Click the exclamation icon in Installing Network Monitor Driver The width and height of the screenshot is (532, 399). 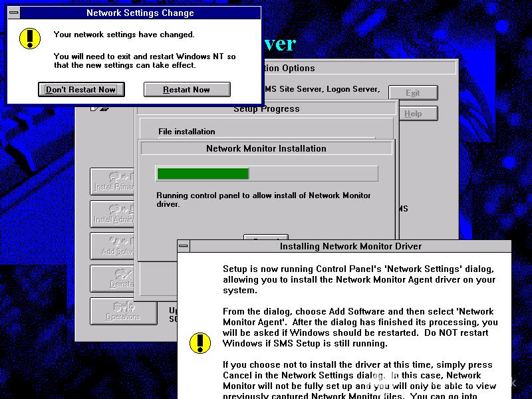[x=200, y=343]
